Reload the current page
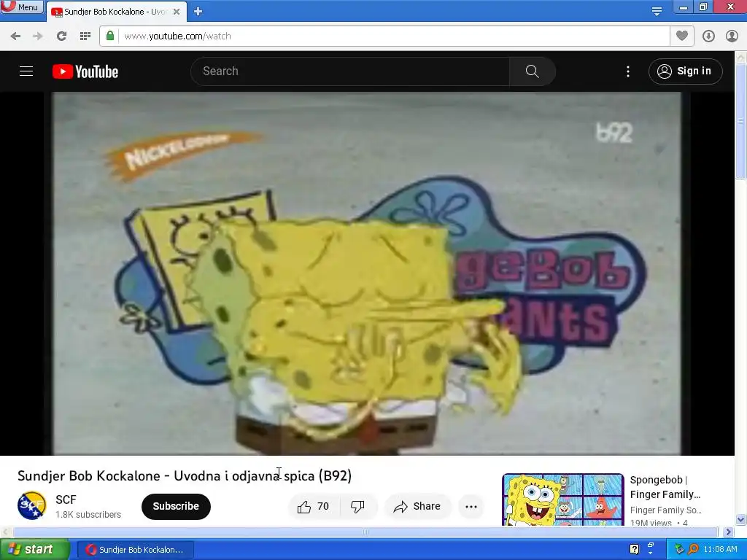 point(61,36)
